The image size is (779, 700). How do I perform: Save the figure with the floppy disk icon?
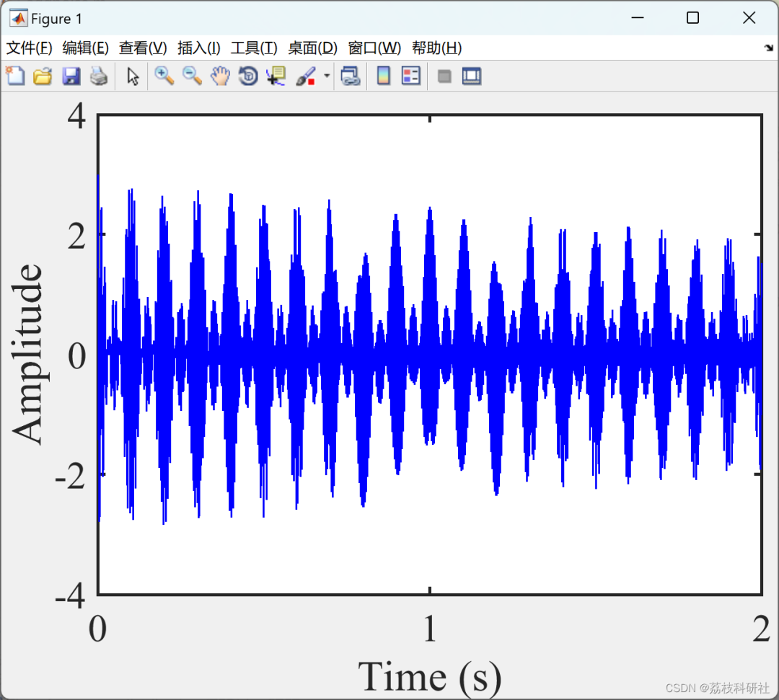point(71,76)
